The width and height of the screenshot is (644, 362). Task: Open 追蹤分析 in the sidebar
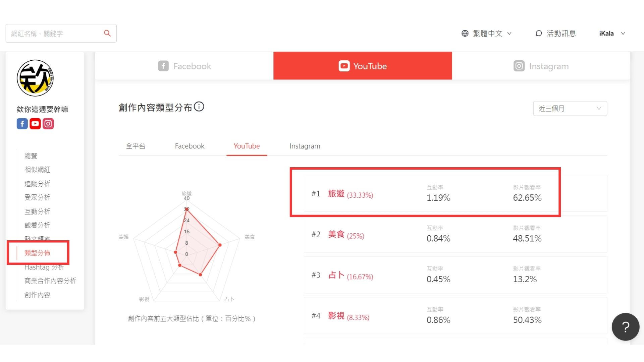(x=37, y=184)
